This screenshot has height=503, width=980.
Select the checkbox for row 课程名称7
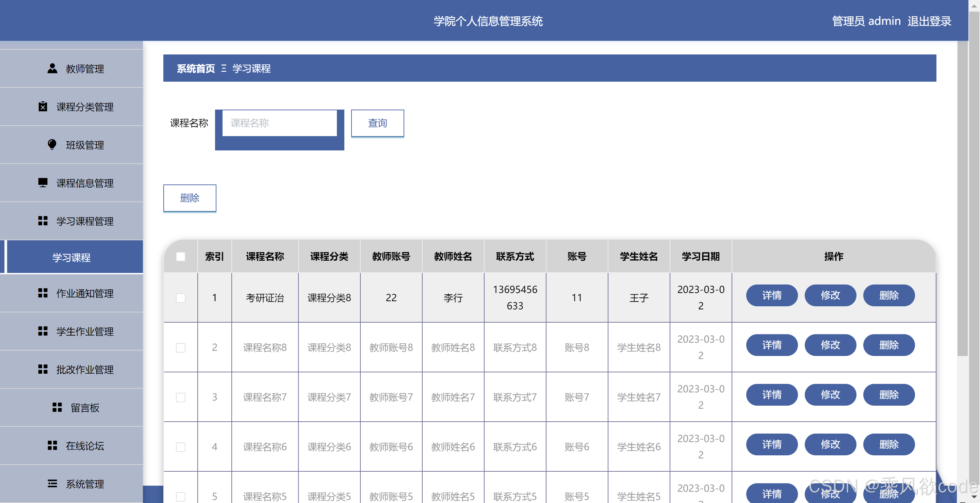(181, 397)
